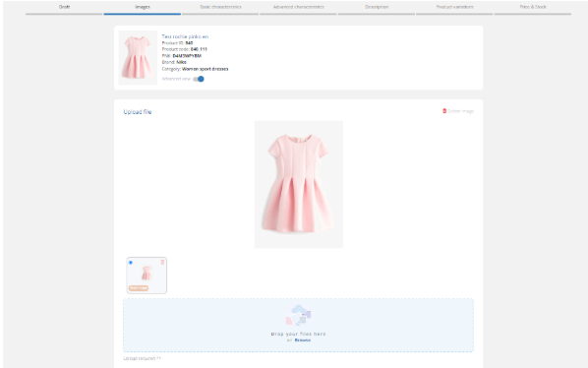Click the blue eye icon on the thumbnail
The width and height of the screenshot is (588, 368).
coord(131,262)
